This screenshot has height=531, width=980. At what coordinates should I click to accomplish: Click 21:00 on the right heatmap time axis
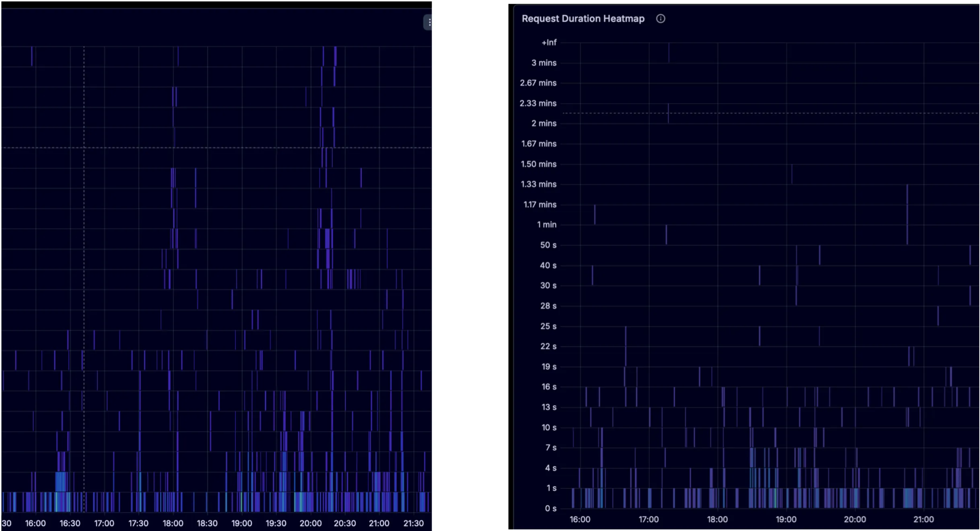pyautogui.click(x=924, y=519)
